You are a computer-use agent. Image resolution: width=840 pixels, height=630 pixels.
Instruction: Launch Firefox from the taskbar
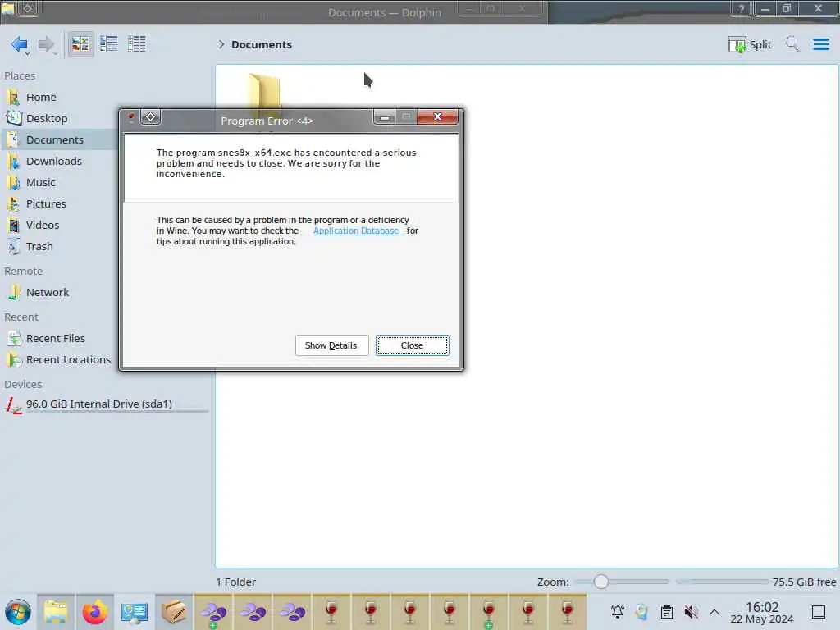coord(95,612)
